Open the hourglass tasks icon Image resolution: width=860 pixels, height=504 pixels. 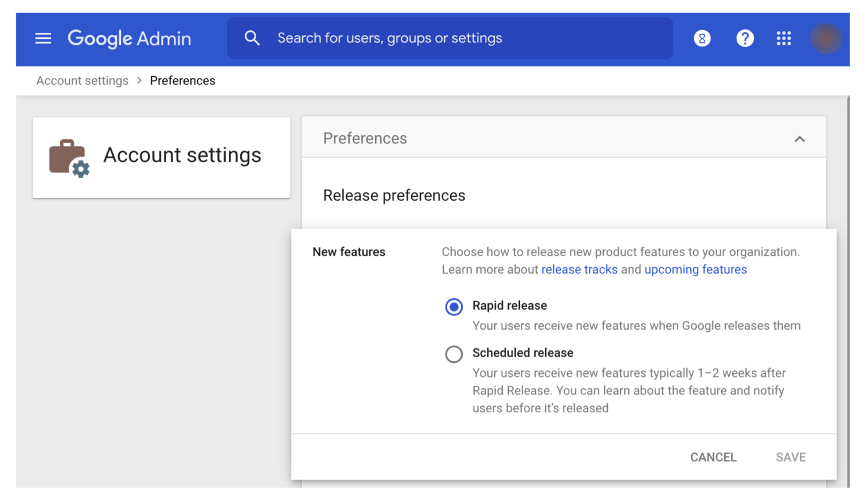pos(702,38)
